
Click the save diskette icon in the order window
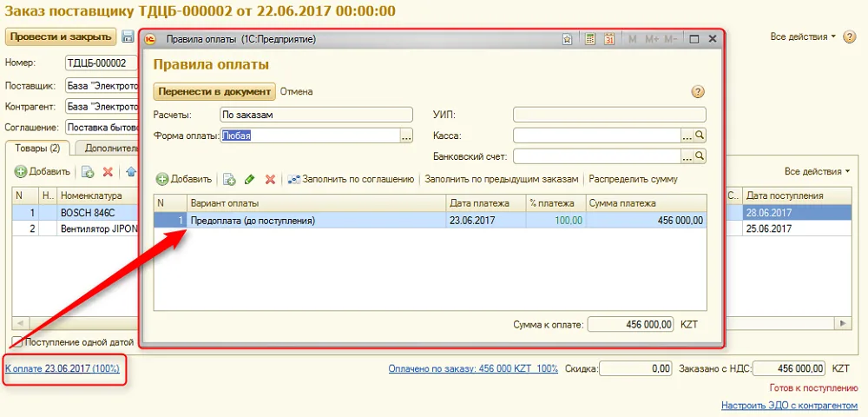(128, 37)
